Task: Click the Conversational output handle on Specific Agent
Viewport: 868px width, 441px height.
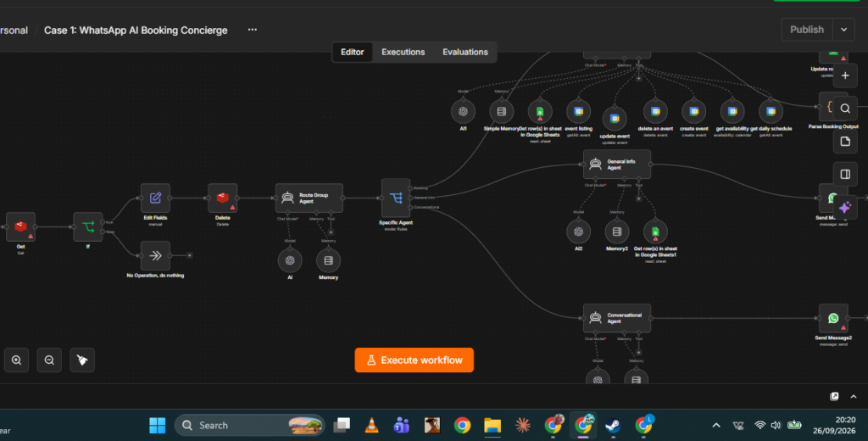Action: pyautogui.click(x=411, y=207)
